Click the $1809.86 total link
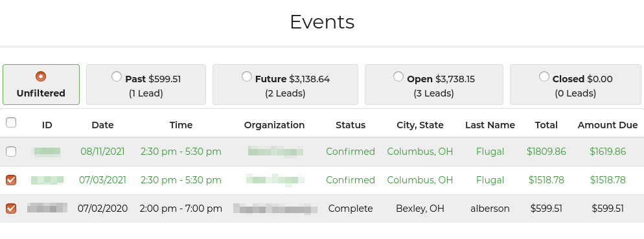 tap(546, 152)
